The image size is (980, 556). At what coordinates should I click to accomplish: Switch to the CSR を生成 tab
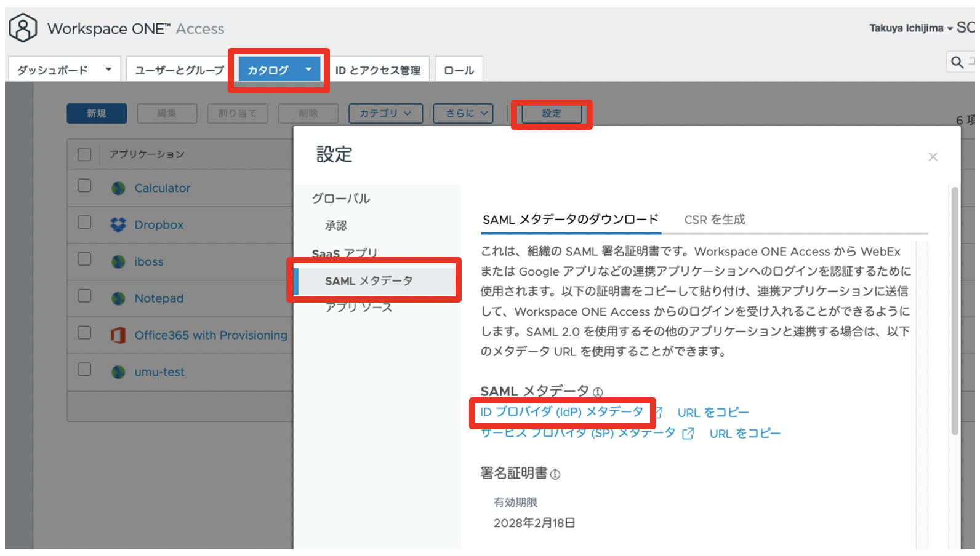[715, 220]
